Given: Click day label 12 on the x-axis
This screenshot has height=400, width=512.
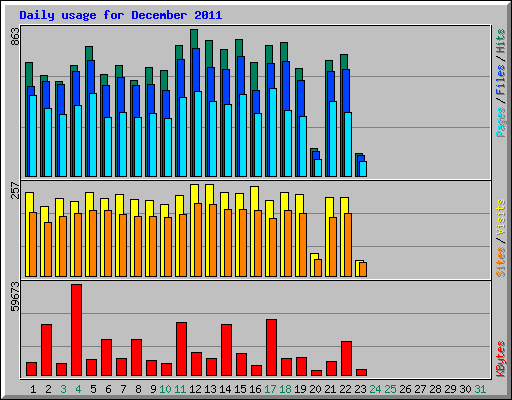Looking at the screenshot, I should point(195,389).
